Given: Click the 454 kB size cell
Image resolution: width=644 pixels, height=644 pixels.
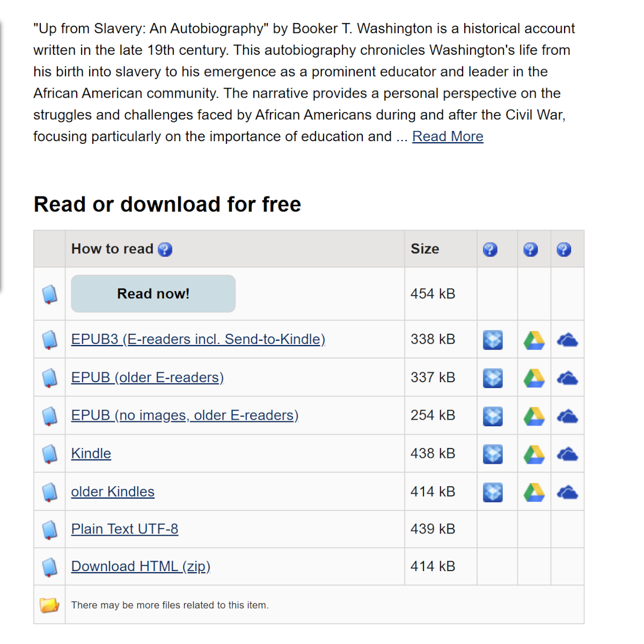Looking at the screenshot, I should [441, 294].
